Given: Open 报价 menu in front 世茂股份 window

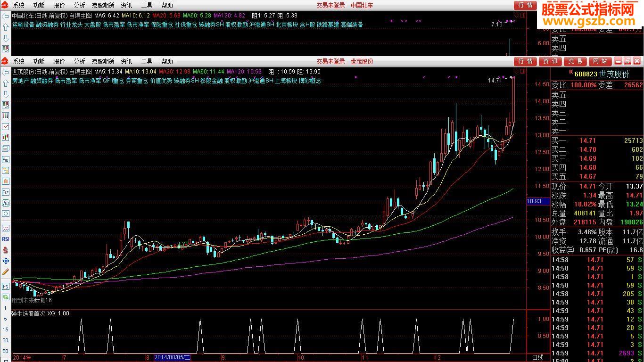Looking at the screenshot, I should (59, 61).
